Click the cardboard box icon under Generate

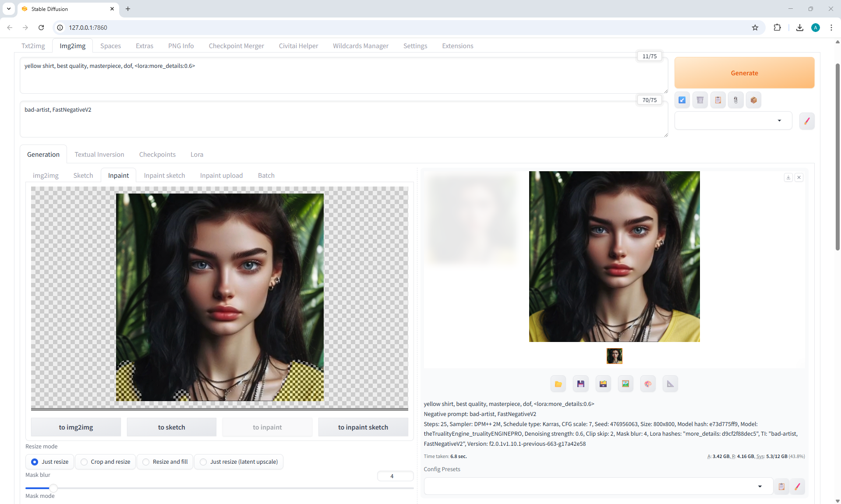753,100
